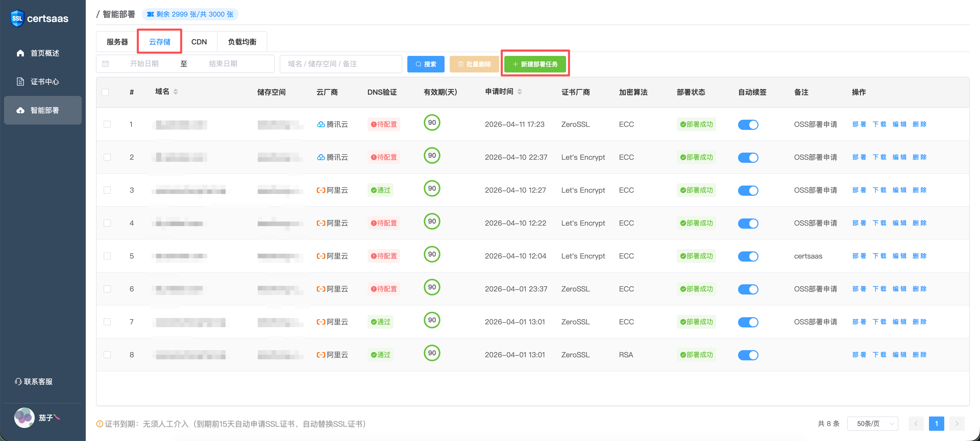This screenshot has height=441, width=980.
Task: Click 编辑 link in row 5
Action: pyautogui.click(x=899, y=256)
